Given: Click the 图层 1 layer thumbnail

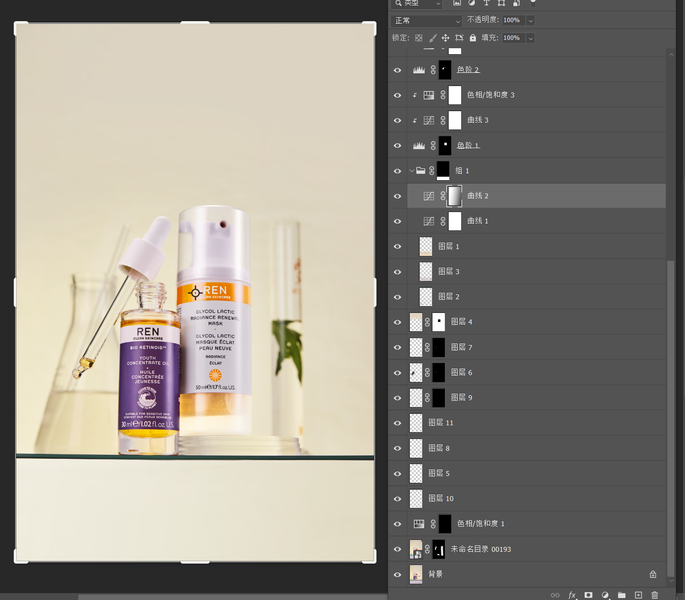Looking at the screenshot, I should [x=426, y=246].
